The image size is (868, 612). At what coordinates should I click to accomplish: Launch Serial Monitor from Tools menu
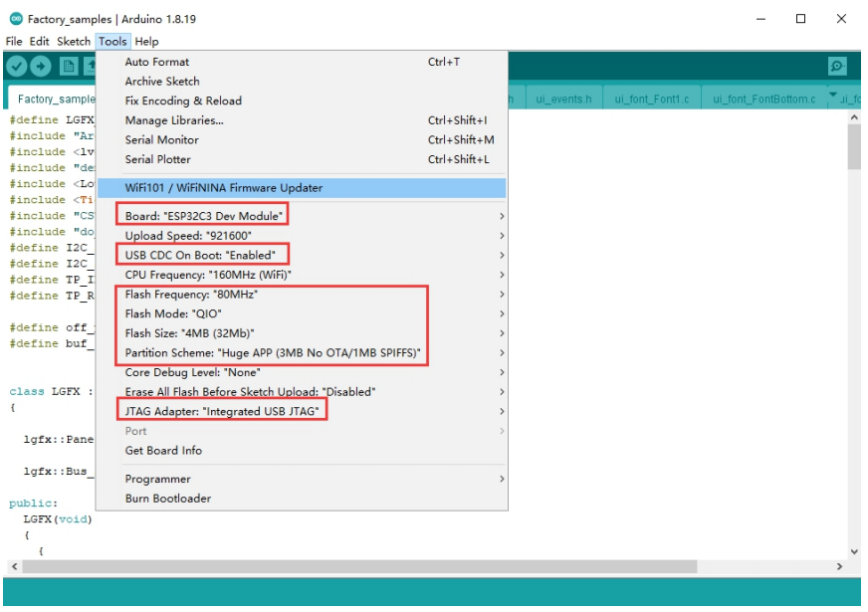(x=302, y=140)
